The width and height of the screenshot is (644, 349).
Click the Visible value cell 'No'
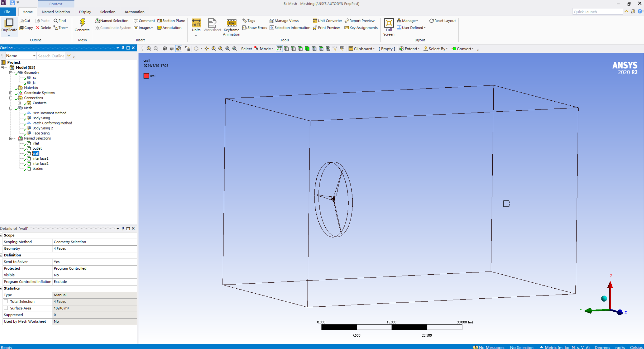(x=95, y=275)
